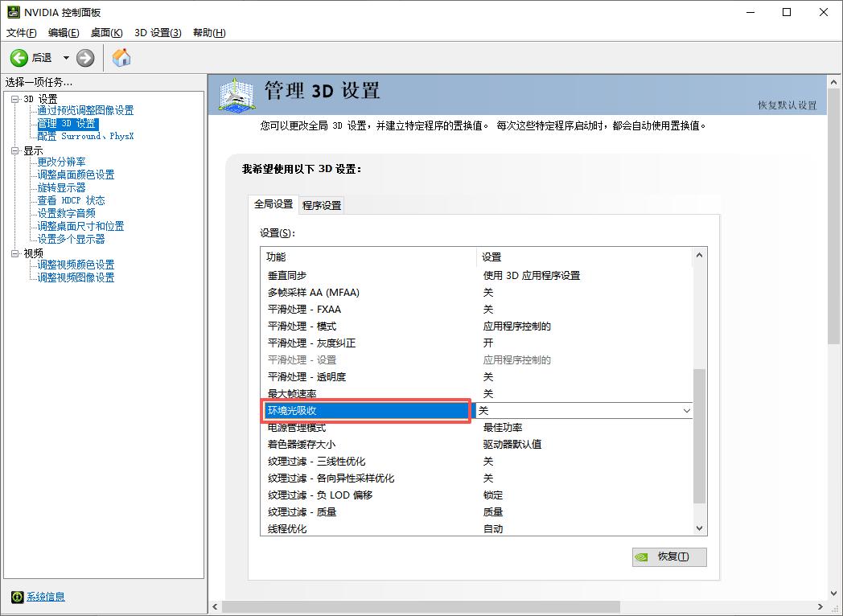843x616 pixels.
Task: Open Back history dropdown arrow
Action: [x=66, y=58]
